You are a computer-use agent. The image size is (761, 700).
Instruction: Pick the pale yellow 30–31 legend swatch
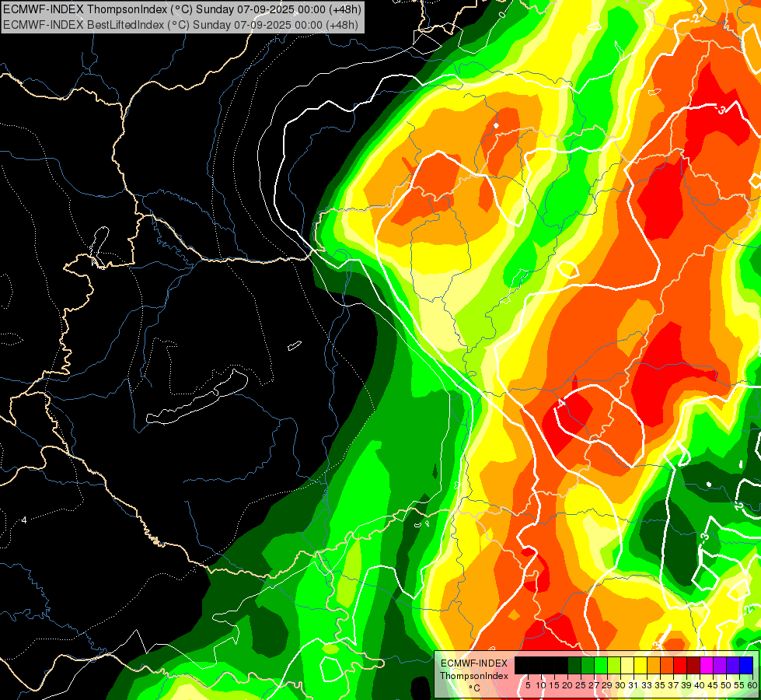[627, 666]
